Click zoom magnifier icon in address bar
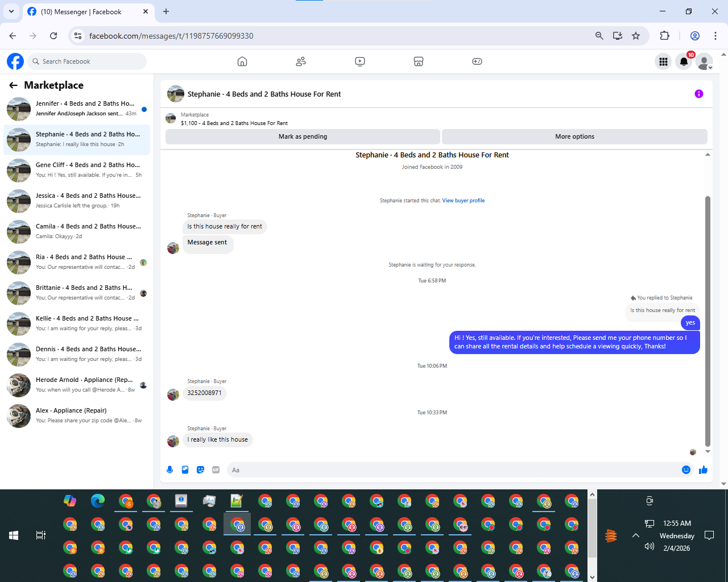 point(599,36)
